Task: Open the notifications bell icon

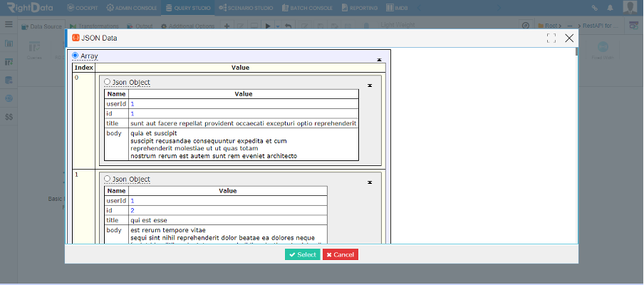Action: [x=610, y=8]
